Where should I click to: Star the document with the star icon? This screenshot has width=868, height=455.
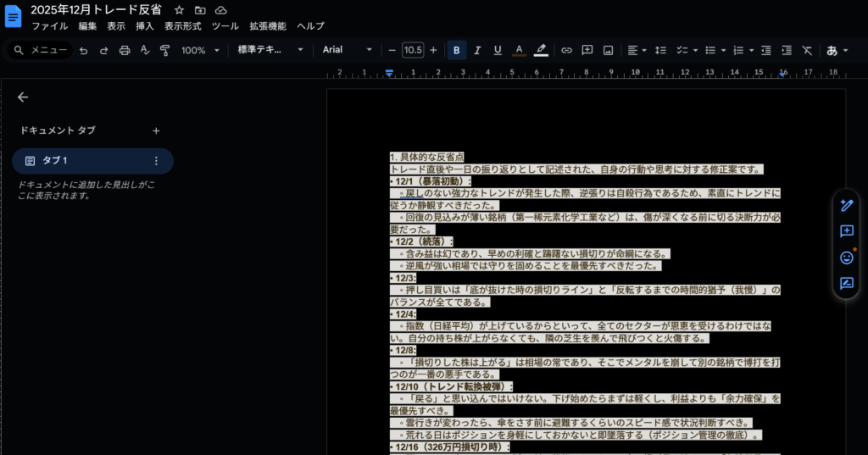click(x=179, y=9)
